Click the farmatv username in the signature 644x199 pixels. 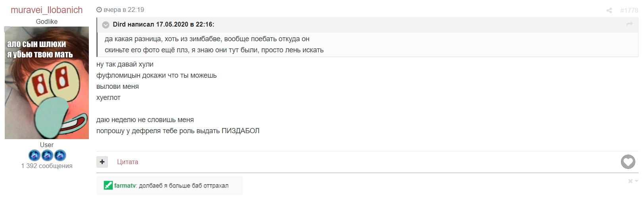125,186
